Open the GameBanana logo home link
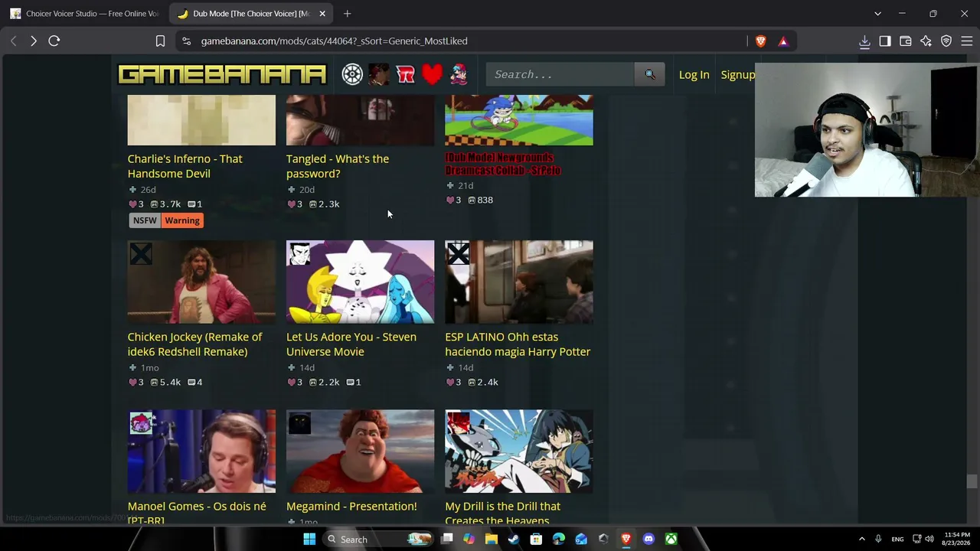The width and height of the screenshot is (980, 551). point(222,74)
